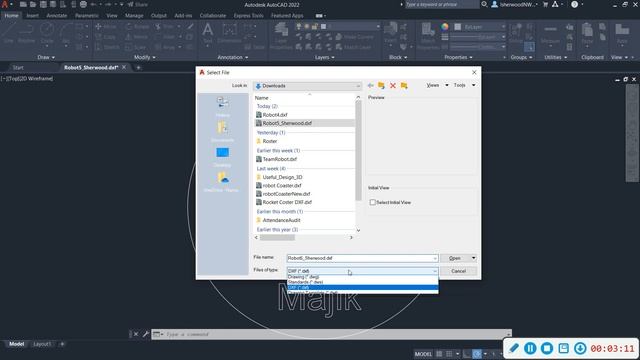Select the Circle tool in the ribbon
Image resolution: width=640 pixels, height=360 pixels.
pyautogui.click(x=47, y=32)
